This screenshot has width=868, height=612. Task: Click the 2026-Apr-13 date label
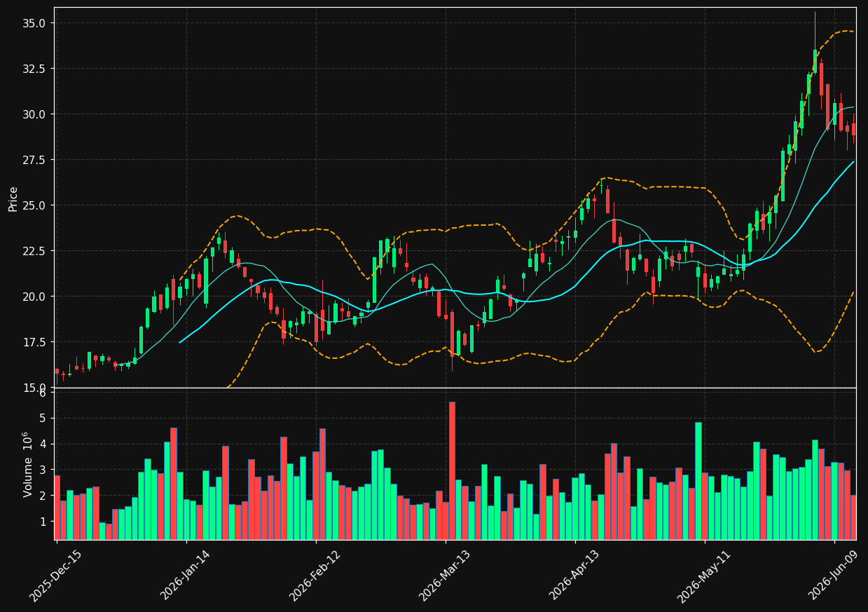(x=574, y=576)
